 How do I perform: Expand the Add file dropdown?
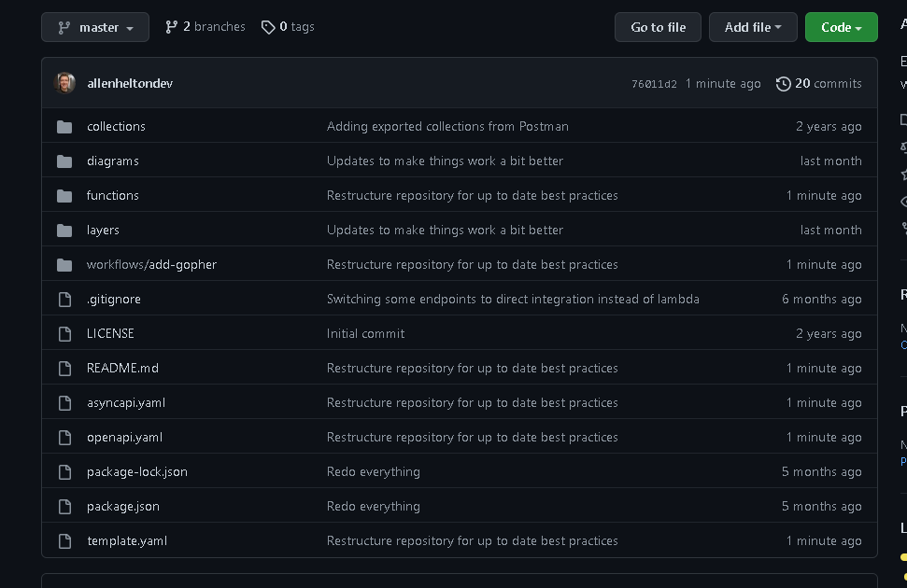click(752, 27)
